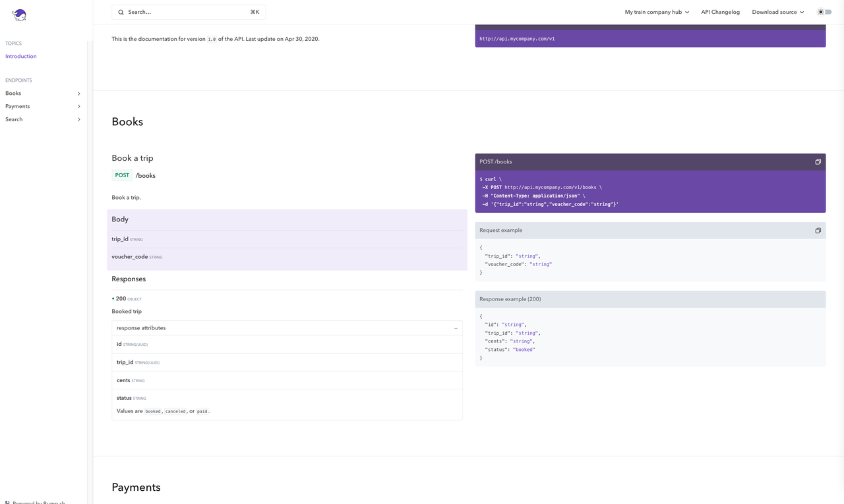Click the base URL http://api.mycompany.com/v1
Screen dimensions: 844x504
click(517, 39)
